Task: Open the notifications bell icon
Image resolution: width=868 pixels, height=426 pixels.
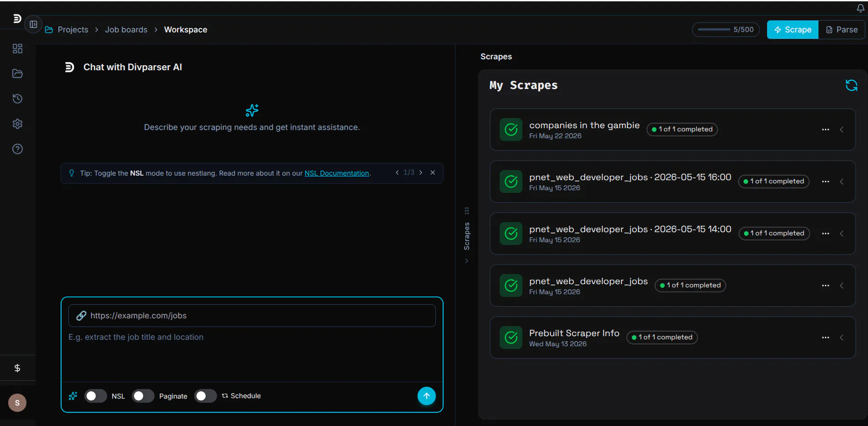Action: click(860, 8)
